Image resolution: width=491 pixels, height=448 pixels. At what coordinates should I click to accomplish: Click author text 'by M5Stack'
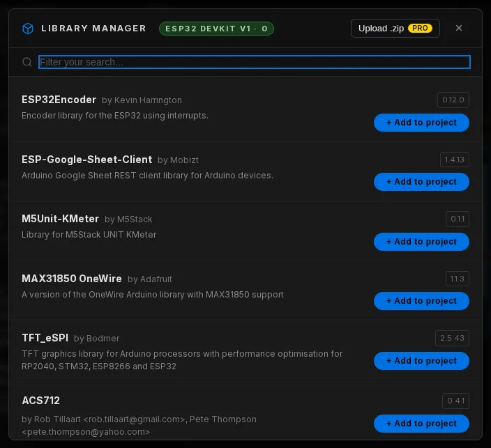(x=128, y=219)
